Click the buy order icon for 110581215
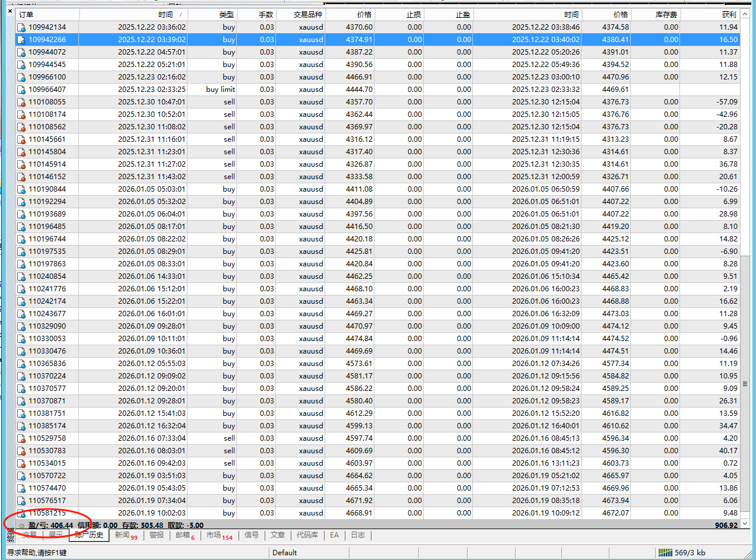The image size is (756, 560). pyautogui.click(x=21, y=513)
